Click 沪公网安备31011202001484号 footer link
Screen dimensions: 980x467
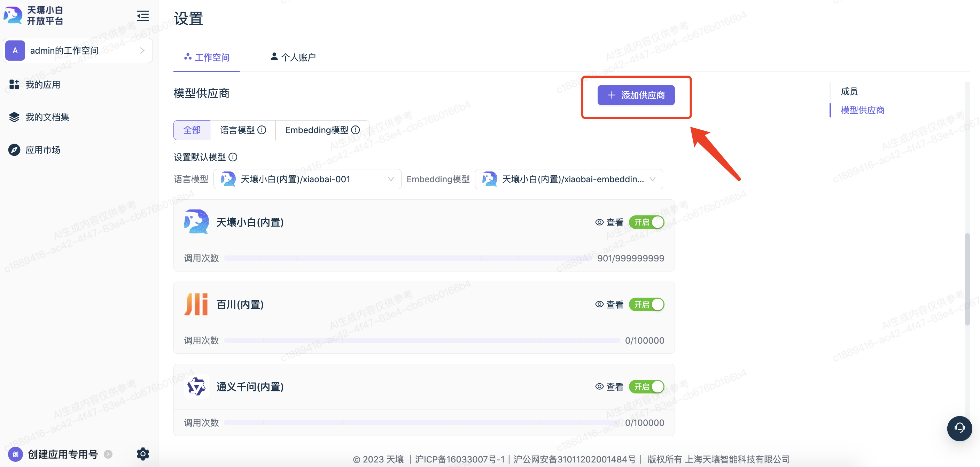pyautogui.click(x=575, y=459)
